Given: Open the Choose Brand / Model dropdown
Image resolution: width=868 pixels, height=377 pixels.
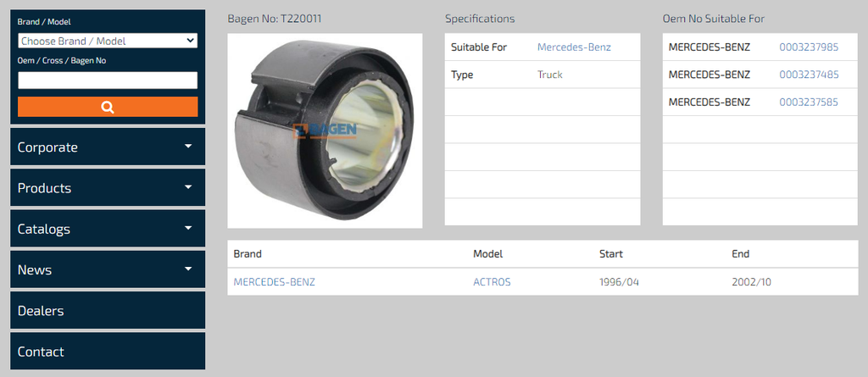Looking at the screenshot, I should coord(108,41).
